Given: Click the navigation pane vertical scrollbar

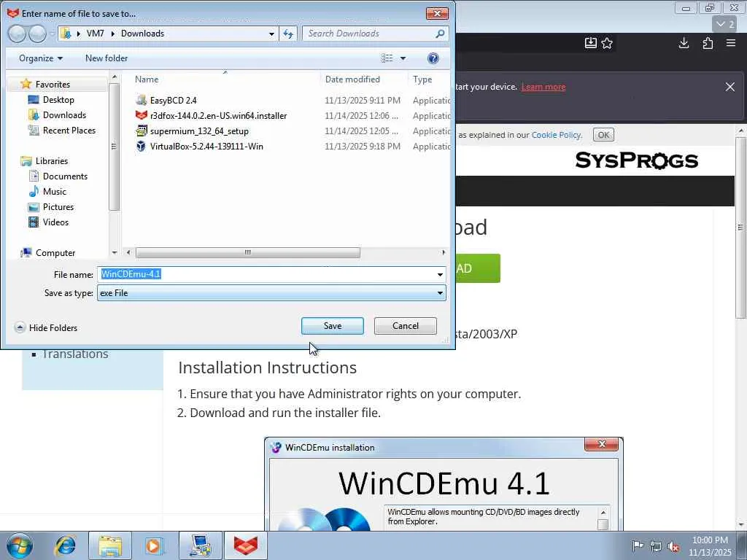Looking at the screenshot, I should (x=114, y=147).
